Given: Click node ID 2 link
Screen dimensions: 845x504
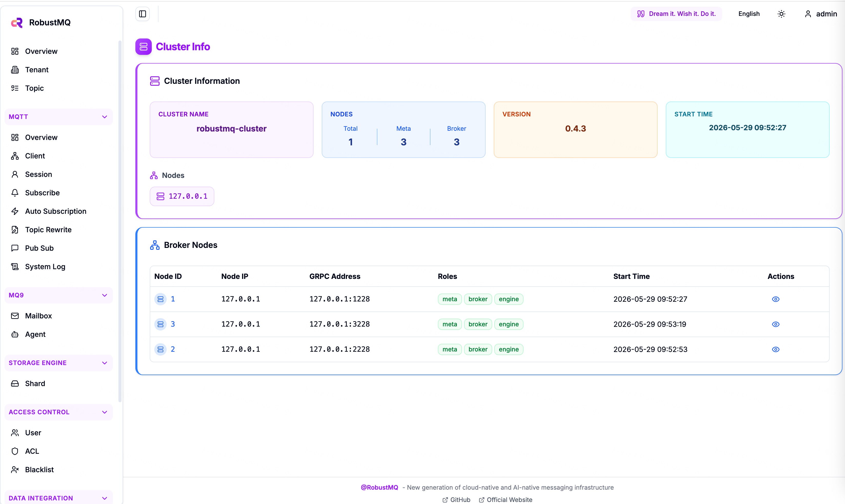Looking at the screenshot, I should click(173, 349).
